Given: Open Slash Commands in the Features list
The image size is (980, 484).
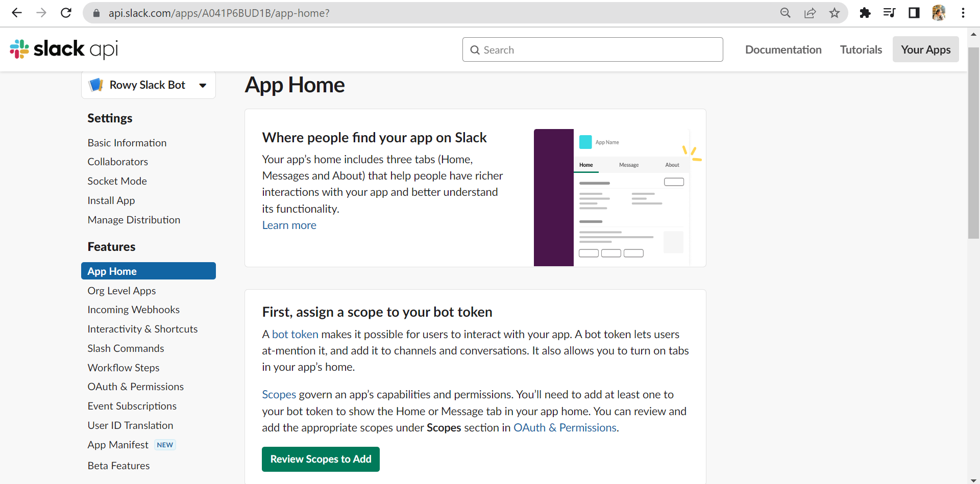Looking at the screenshot, I should click(x=126, y=348).
